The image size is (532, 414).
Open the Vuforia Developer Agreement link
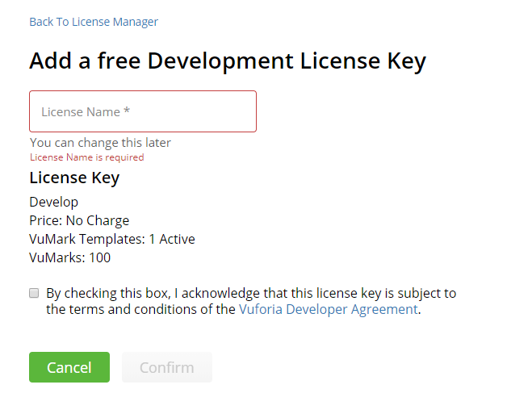(328, 309)
